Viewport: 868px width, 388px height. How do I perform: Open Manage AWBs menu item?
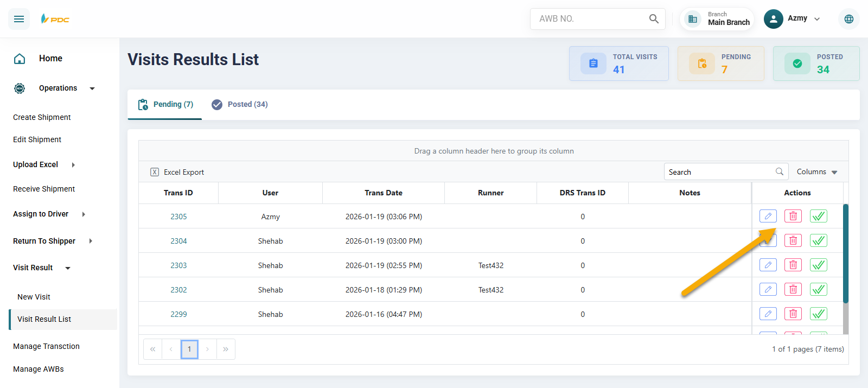point(39,369)
